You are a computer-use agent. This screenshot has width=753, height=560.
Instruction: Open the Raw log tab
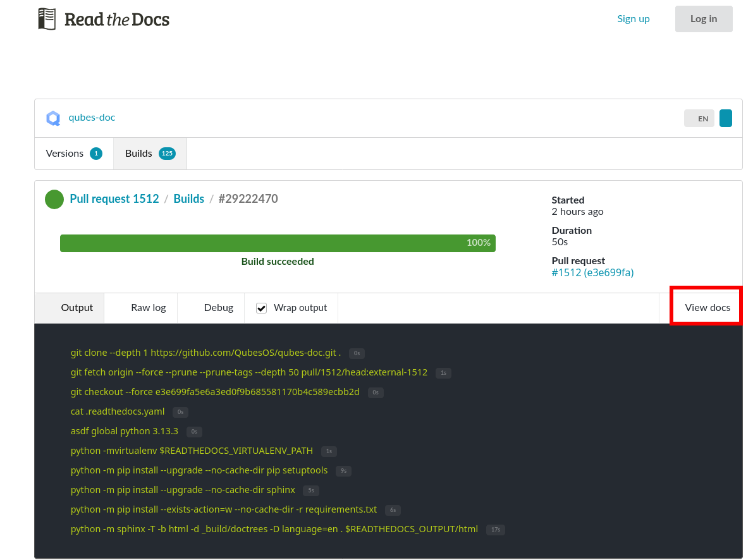tap(147, 308)
